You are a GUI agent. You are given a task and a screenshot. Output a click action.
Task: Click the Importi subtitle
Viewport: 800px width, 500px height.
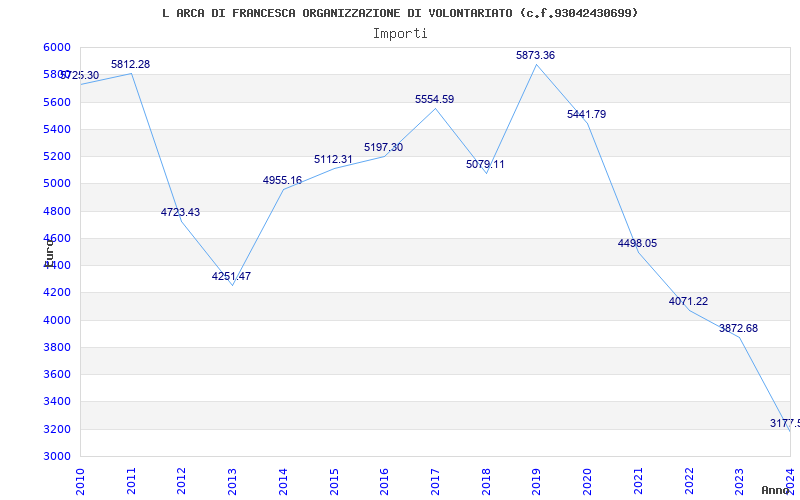tap(400, 34)
